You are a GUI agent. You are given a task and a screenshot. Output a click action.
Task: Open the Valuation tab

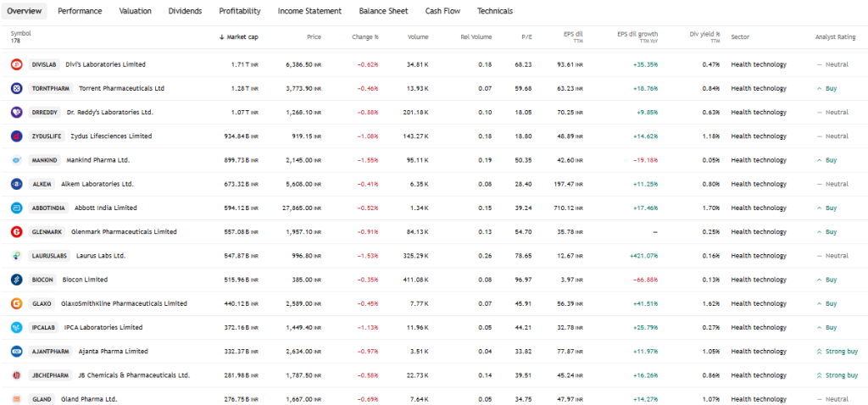click(135, 11)
